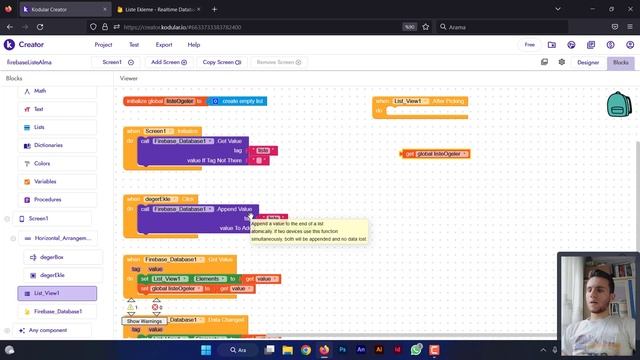Click the Copy Screen button
640x360 pixels.
tap(222, 62)
